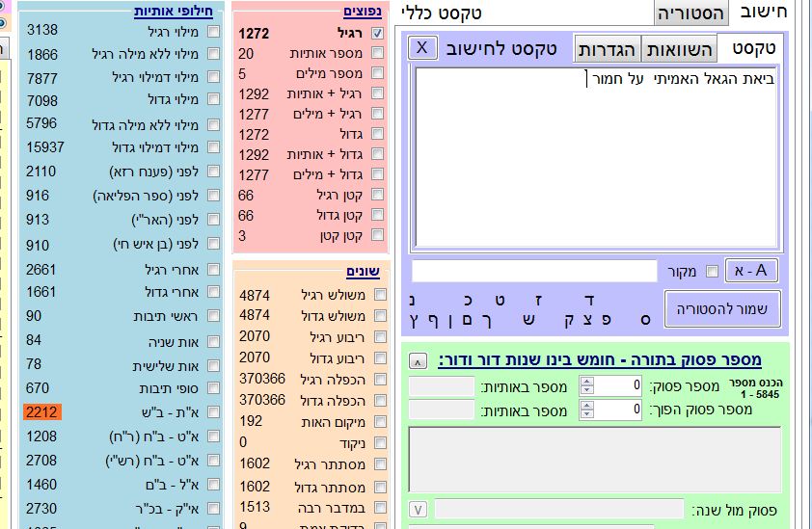812x529 pixels.
Task: Clear calculation text with the X button
Action: tap(421, 48)
